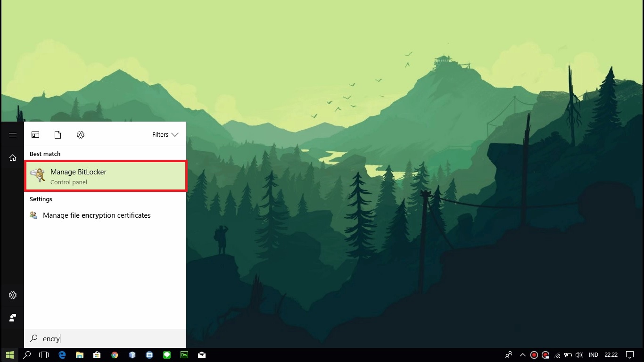The width and height of the screenshot is (644, 362).
Task: Launch the green LINE chat app
Action: [167, 355]
